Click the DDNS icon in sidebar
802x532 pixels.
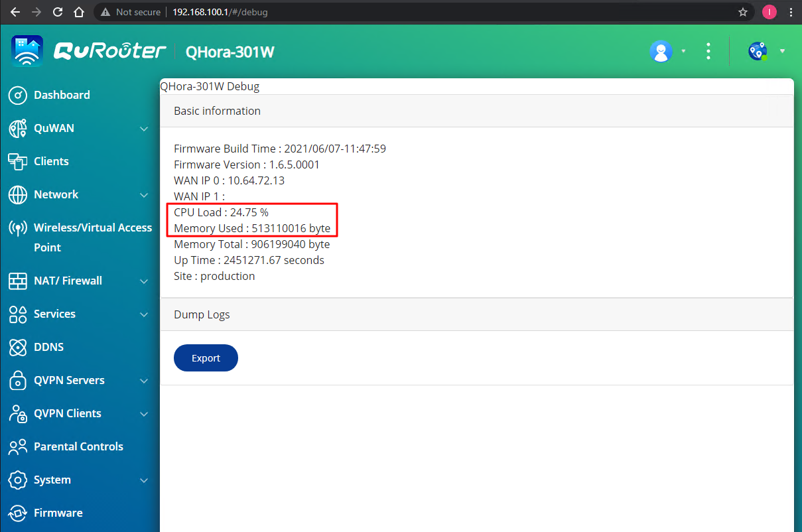tap(17, 347)
